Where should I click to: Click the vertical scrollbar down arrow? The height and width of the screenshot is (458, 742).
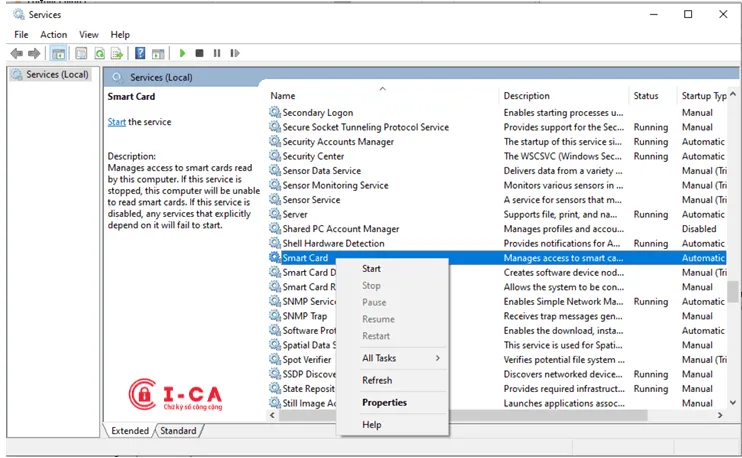click(x=733, y=403)
